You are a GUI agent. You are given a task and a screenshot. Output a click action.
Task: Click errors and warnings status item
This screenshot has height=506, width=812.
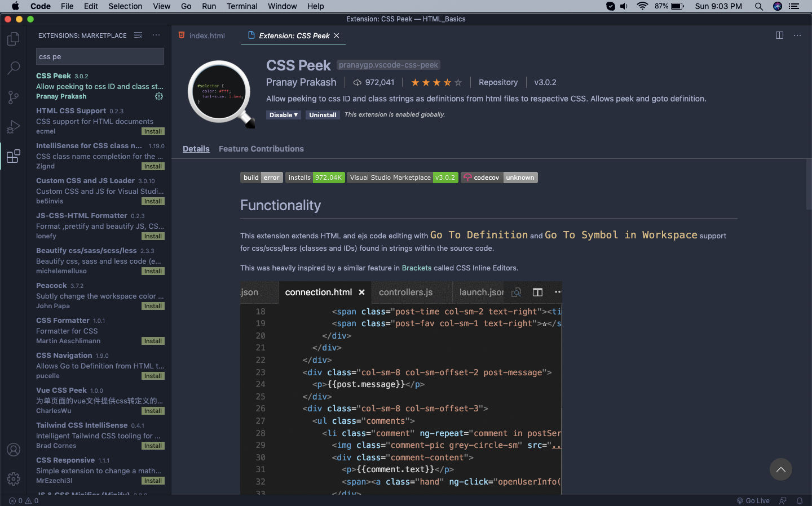coord(24,500)
